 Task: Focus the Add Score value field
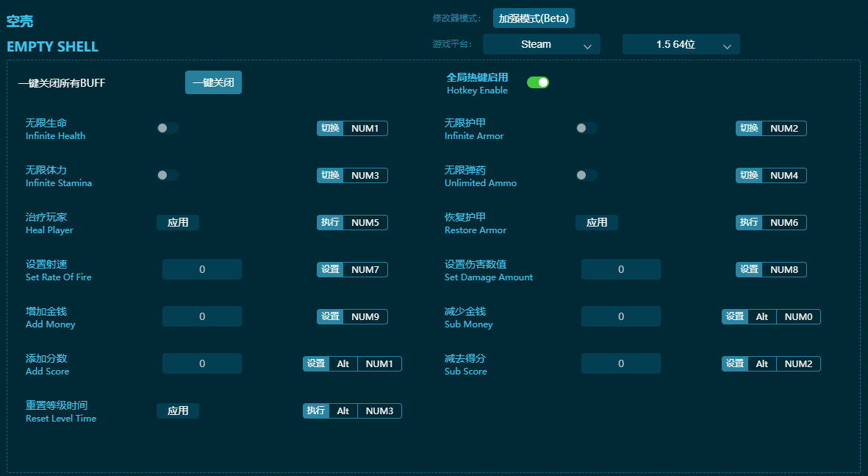coord(202,363)
